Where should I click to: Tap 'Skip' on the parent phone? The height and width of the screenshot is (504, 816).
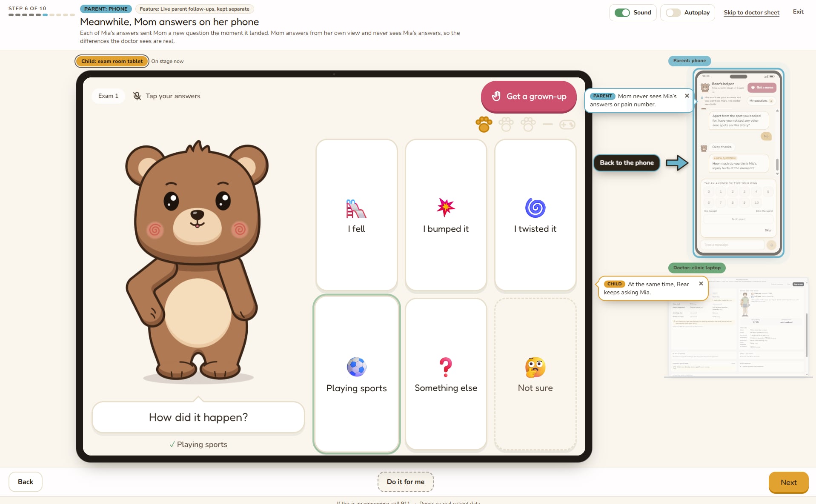[x=768, y=231]
